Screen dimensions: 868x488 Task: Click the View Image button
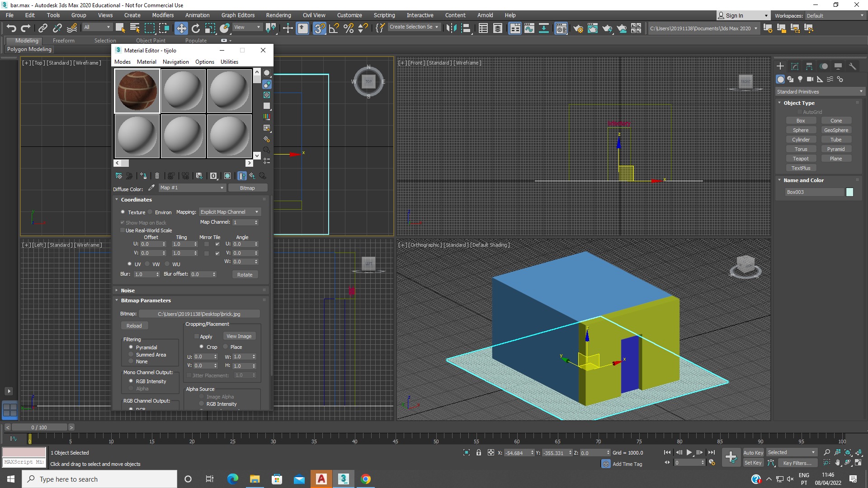[x=239, y=336]
